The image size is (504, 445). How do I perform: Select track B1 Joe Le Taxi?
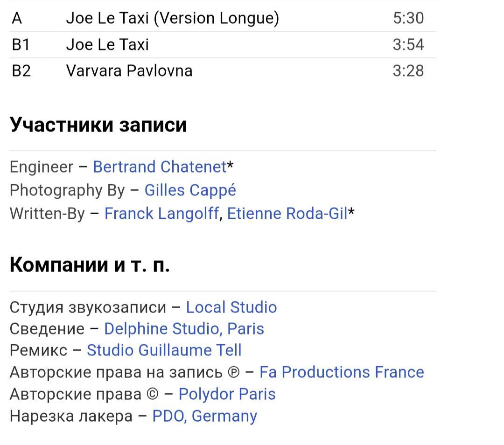pyautogui.click(x=223, y=45)
